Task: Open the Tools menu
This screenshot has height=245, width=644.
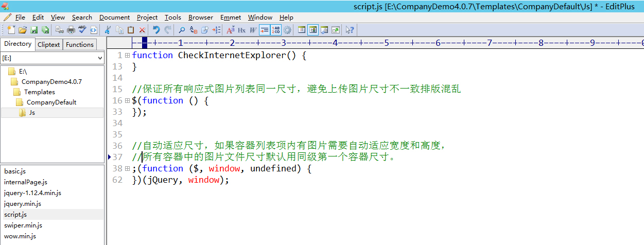Action: [x=173, y=17]
